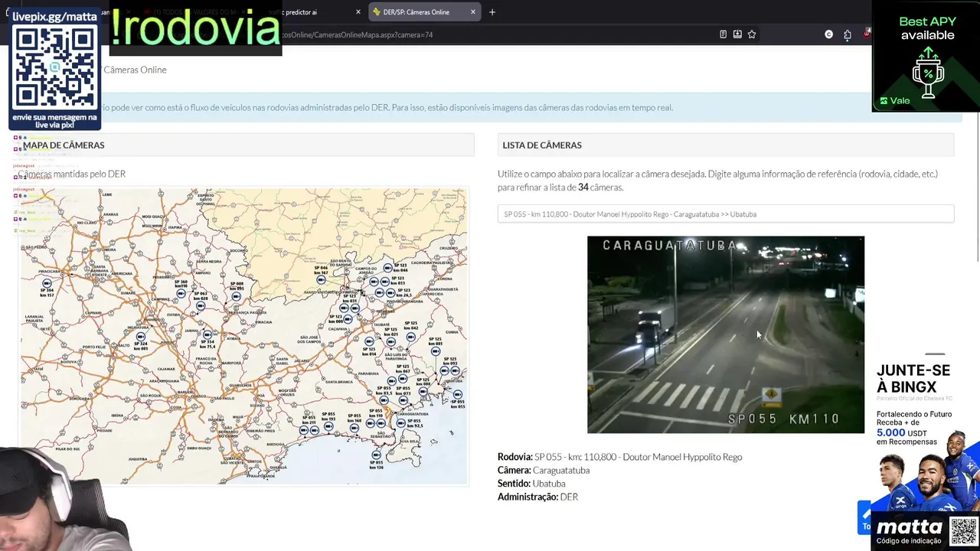The height and width of the screenshot is (551, 980).
Task: Close the DER/SP: Câmeras Online tab
Action: [473, 12]
